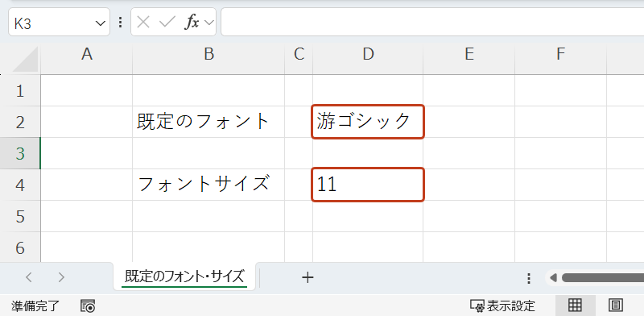Click the formula bar cancel X icon
Image resolution: width=644 pixels, height=316 pixels.
(143, 22)
